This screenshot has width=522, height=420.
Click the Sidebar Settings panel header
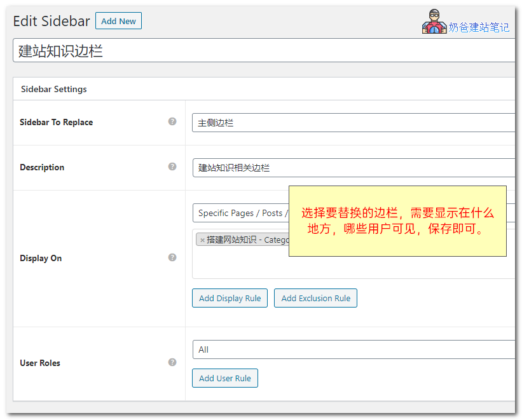[x=54, y=89]
